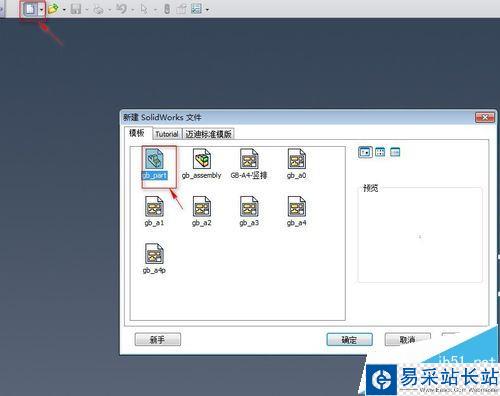Expand the Options dropdown arrow

pyautogui.click(x=207, y=10)
